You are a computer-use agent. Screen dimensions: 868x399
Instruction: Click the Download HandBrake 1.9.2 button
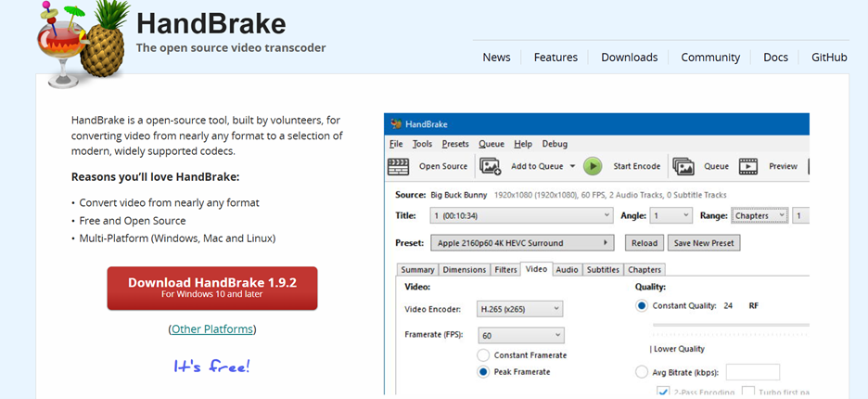212,289
